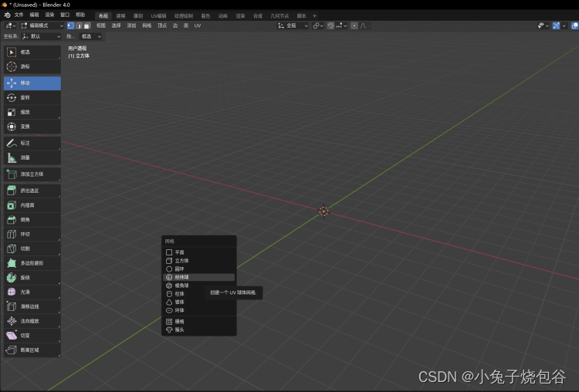Image resolution: width=579 pixels, height=392 pixels.
Task: Open proportional editing falloff dropdown
Action: (x=365, y=25)
